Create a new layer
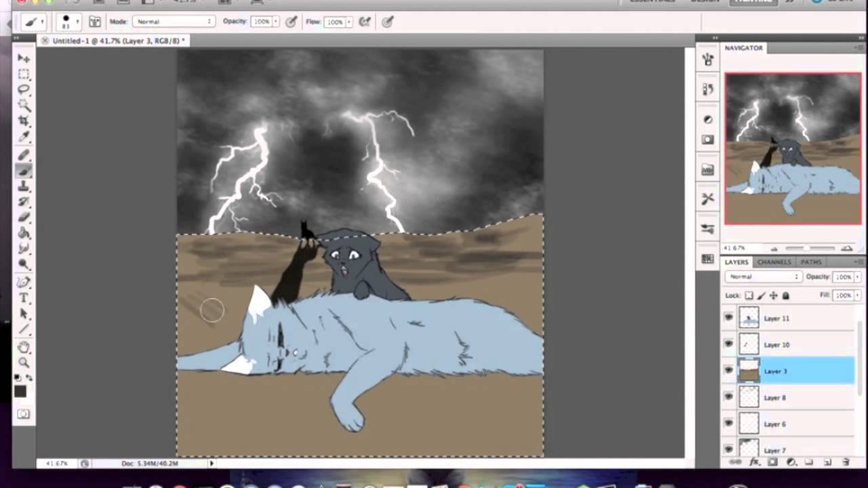The width and height of the screenshot is (868, 488). [827, 462]
